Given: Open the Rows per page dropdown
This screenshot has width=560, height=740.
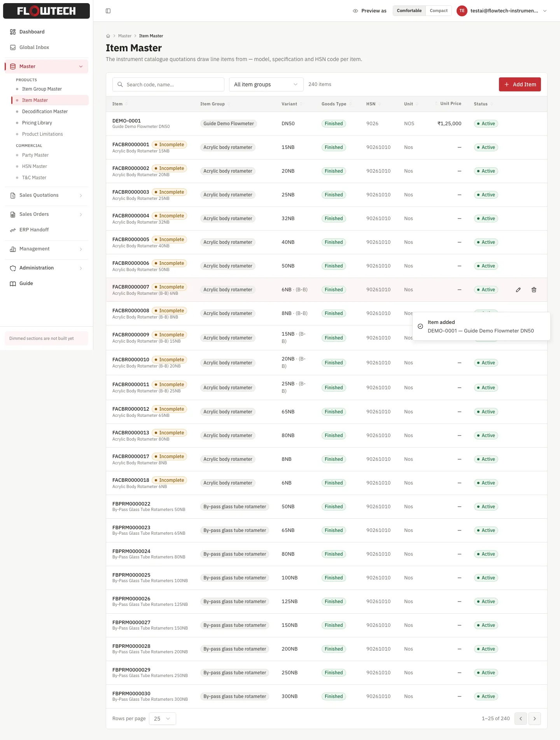Looking at the screenshot, I should pos(163,719).
